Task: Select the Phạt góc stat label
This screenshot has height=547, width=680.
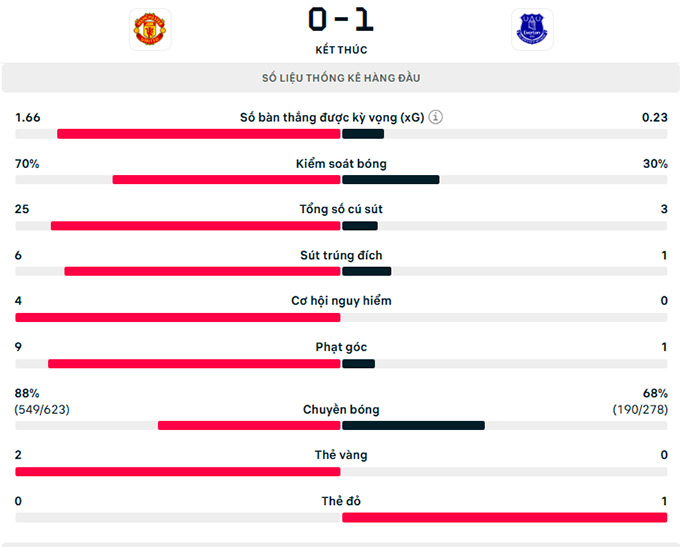Action: coord(341,348)
